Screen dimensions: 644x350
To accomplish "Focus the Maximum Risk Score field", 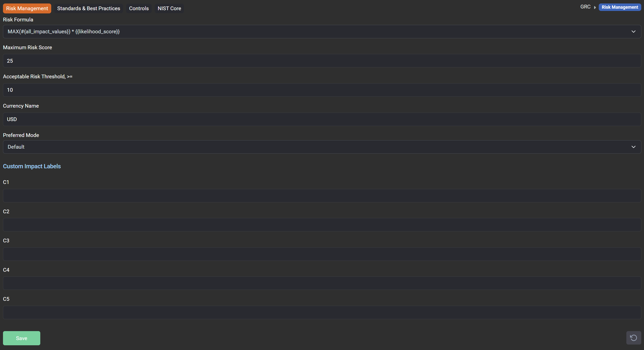I will [322, 61].
